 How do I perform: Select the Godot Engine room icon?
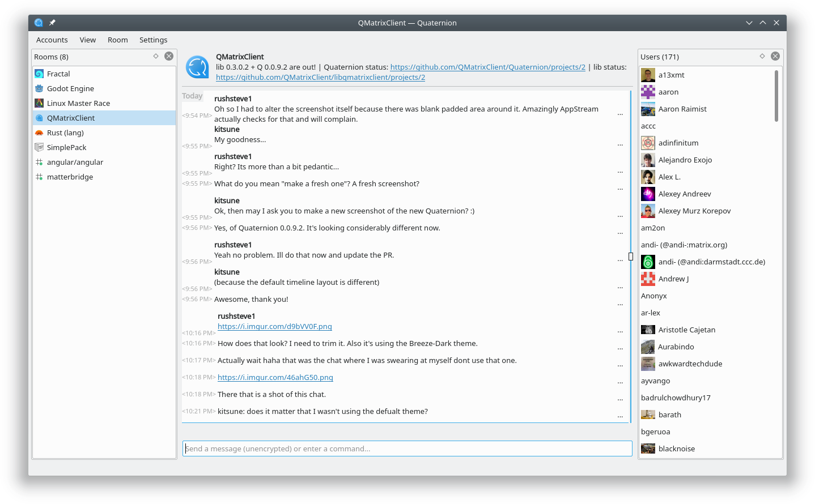click(x=39, y=88)
